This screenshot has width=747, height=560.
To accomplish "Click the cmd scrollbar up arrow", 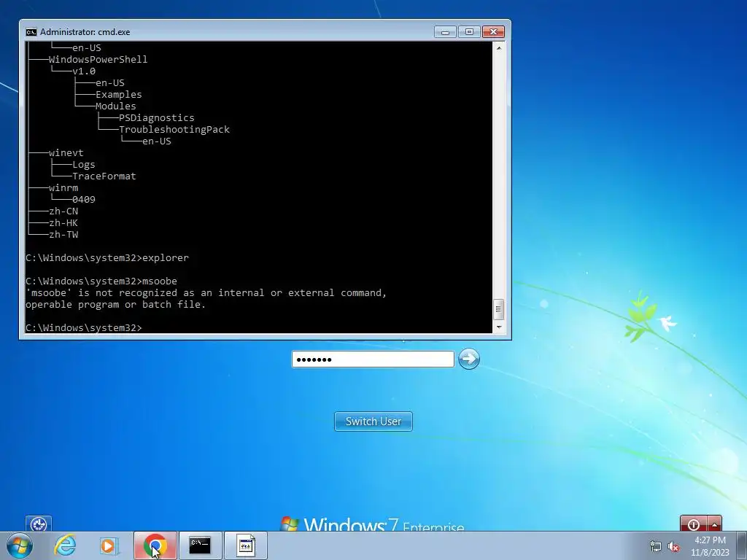I will [x=499, y=47].
